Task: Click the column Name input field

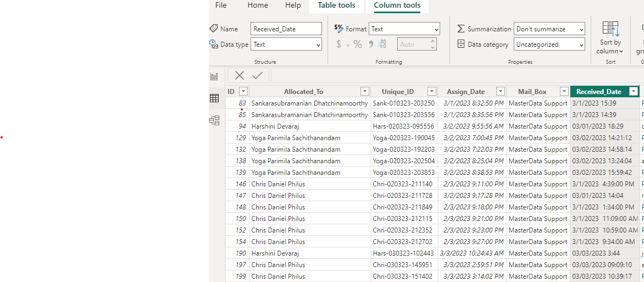Action: (286, 29)
